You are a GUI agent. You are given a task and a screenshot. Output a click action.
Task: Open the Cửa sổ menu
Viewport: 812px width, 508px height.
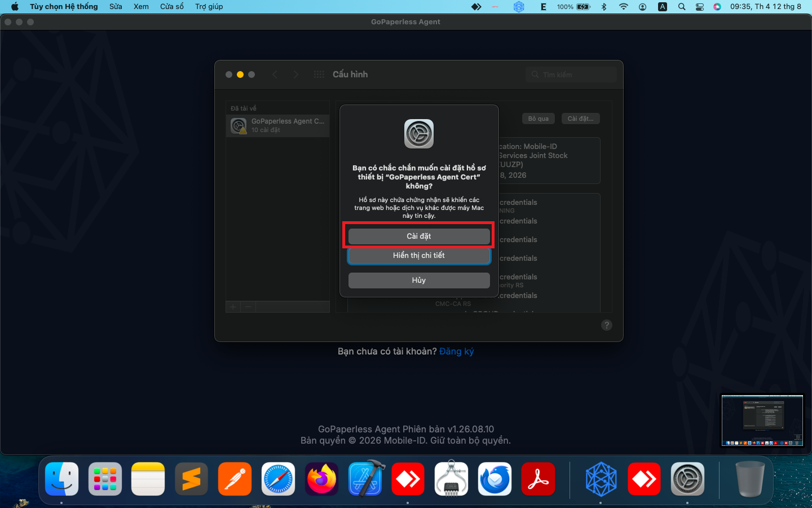point(172,7)
